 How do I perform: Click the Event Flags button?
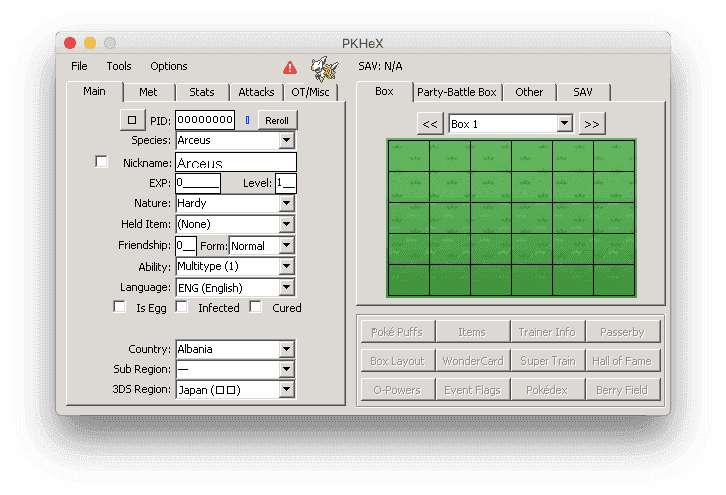tap(472, 389)
